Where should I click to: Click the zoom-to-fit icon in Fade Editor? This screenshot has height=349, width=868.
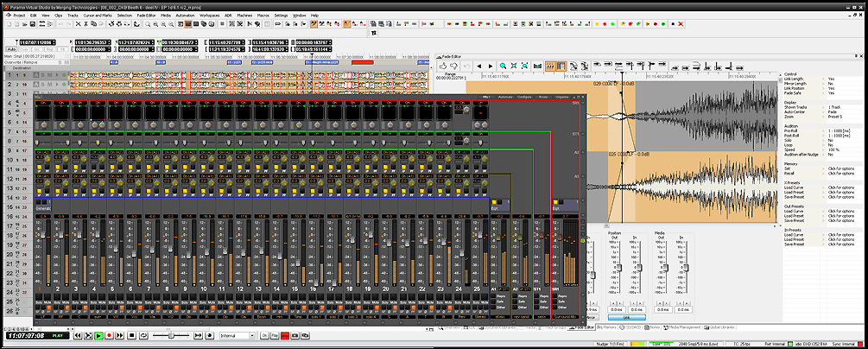pyautogui.click(x=514, y=66)
